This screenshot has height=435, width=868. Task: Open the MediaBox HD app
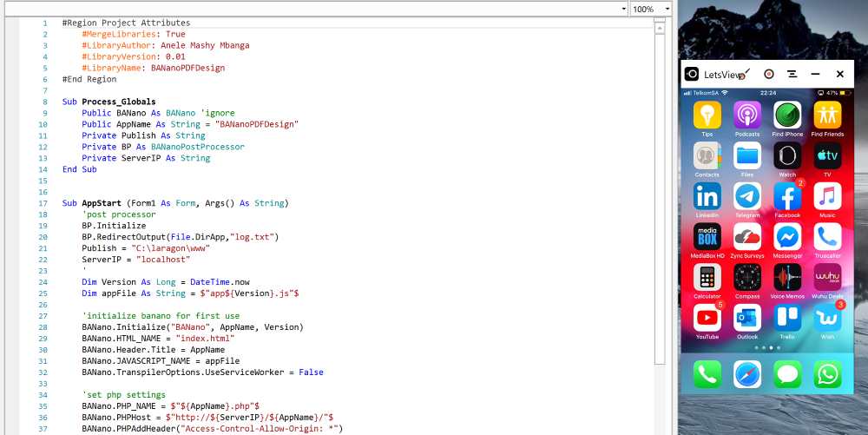point(707,237)
